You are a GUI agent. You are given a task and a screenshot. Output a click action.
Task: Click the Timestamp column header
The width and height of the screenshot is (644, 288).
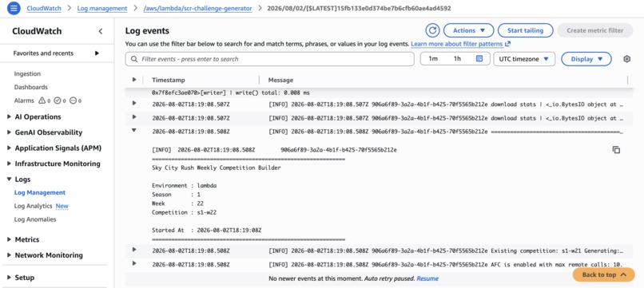click(x=169, y=80)
